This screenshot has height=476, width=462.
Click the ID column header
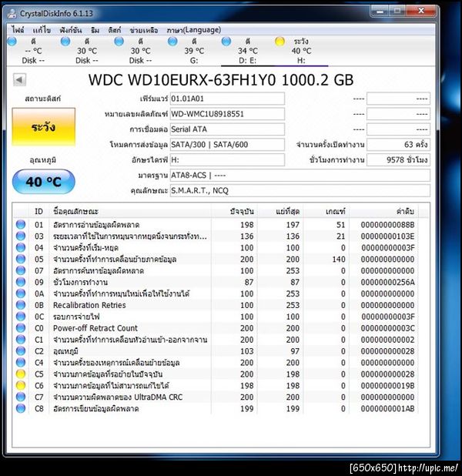[38, 211]
